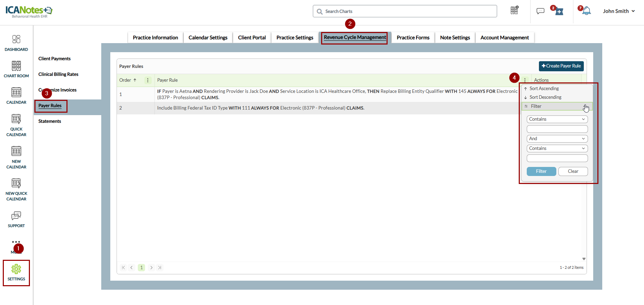
Task: Expand the John Smith user menu
Action: 619,11
